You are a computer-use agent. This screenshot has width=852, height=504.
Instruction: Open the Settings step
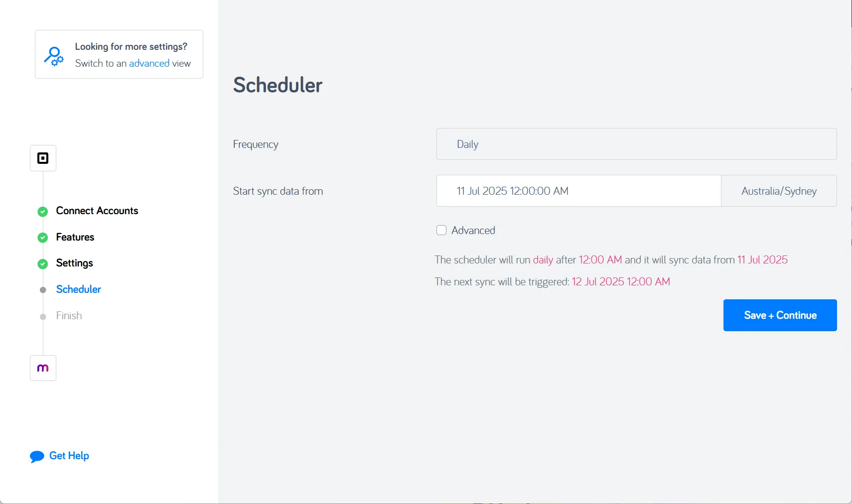coord(75,263)
